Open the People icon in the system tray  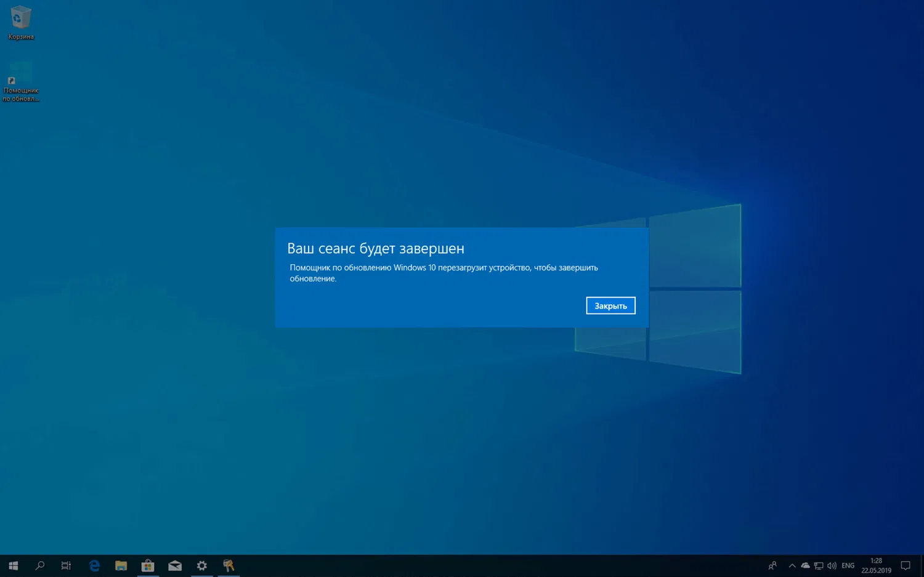[x=772, y=565]
